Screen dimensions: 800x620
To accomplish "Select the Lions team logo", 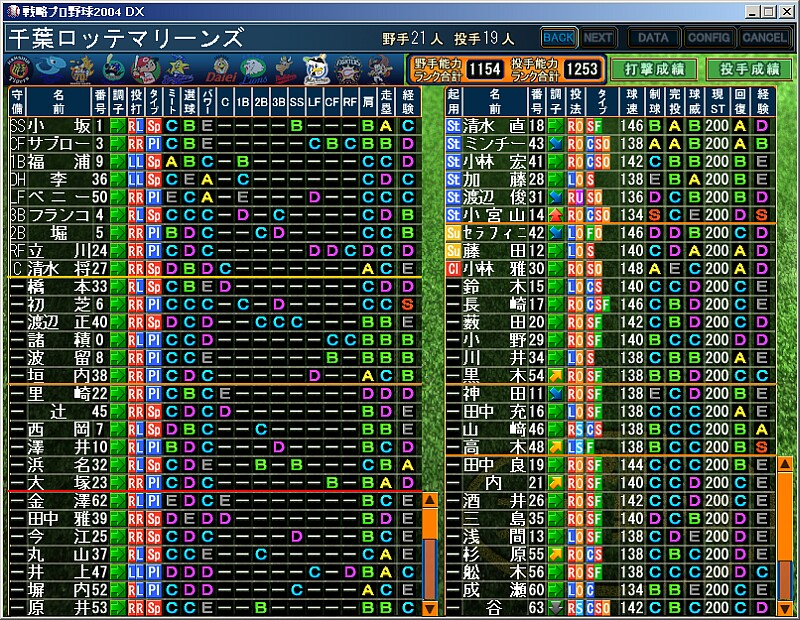I will coord(253,70).
